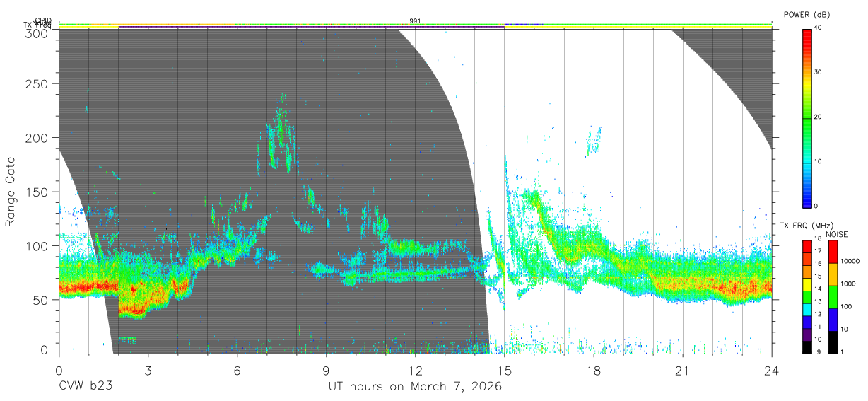Click the black block in NOISE legend
The width and height of the screenshot is (868, 401).
[832, 341]
